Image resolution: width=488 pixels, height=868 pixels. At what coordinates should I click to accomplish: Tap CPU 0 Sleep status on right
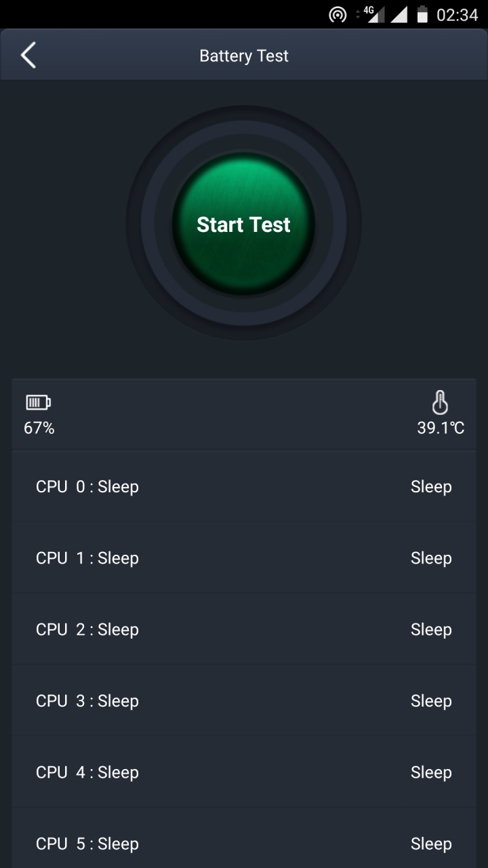431,487
